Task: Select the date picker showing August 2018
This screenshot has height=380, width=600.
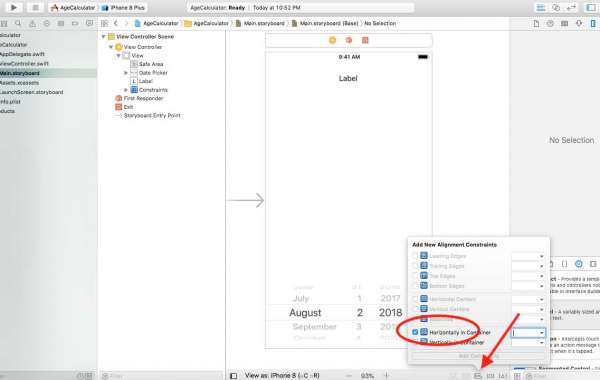Action: coord(346,313)
